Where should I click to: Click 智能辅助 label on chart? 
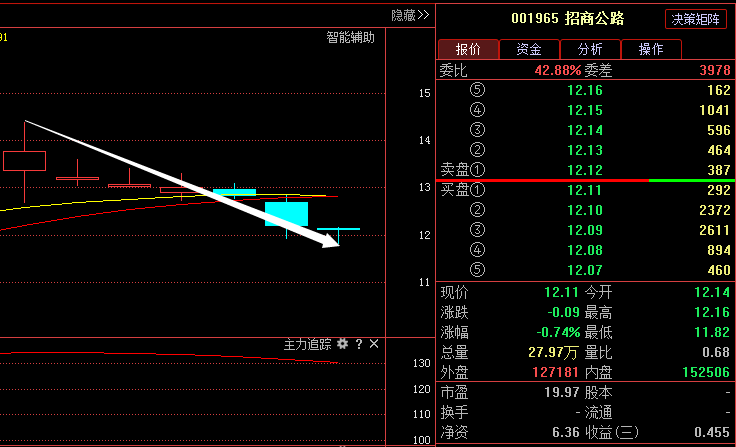[x=350, y=38]
